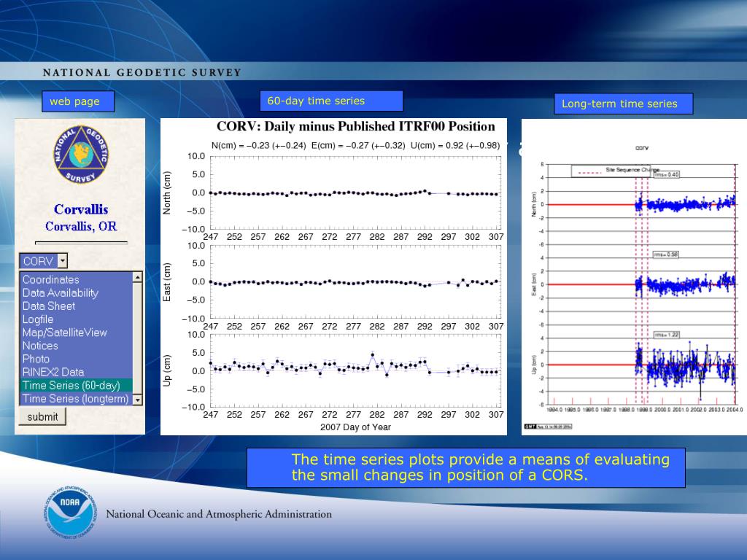Viewport: 747px width, 560px height.
Task: Select Map/SatelliteView list entry
Action: pos(76,332)
